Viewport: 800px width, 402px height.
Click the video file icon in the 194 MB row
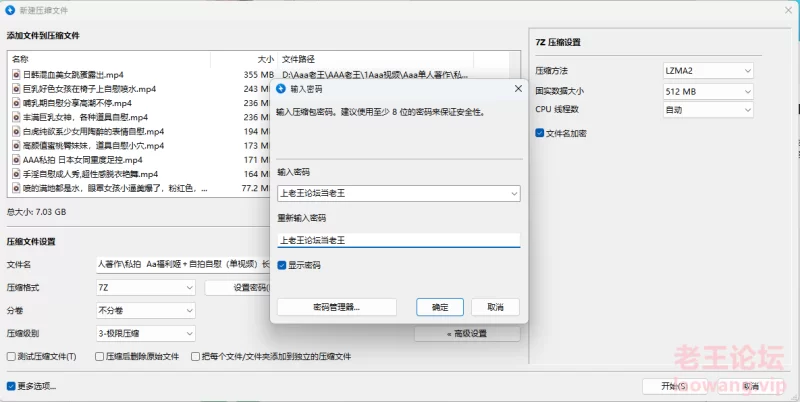16,131
